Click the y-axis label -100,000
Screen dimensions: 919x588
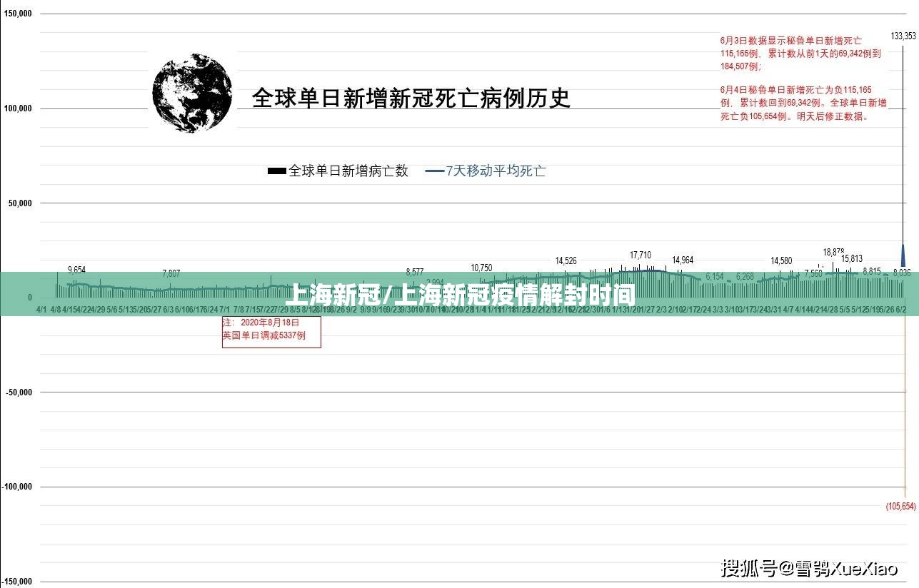point(17,487)
